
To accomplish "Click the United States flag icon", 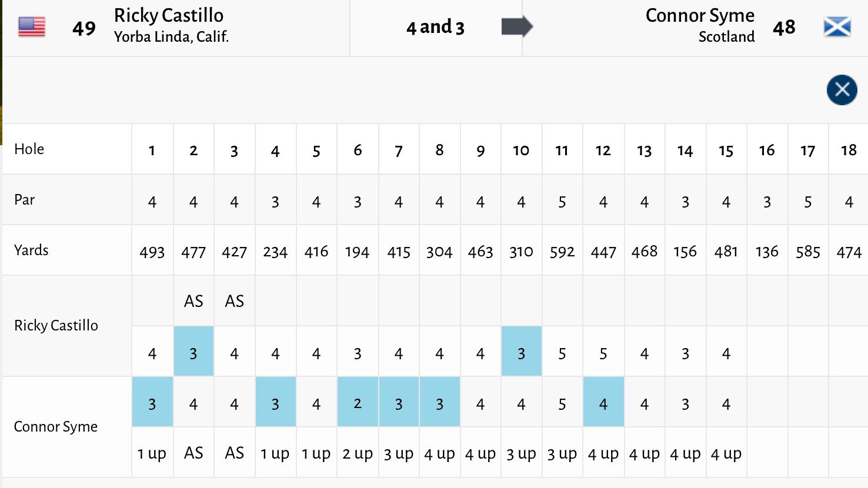I will tap(32, 27).
